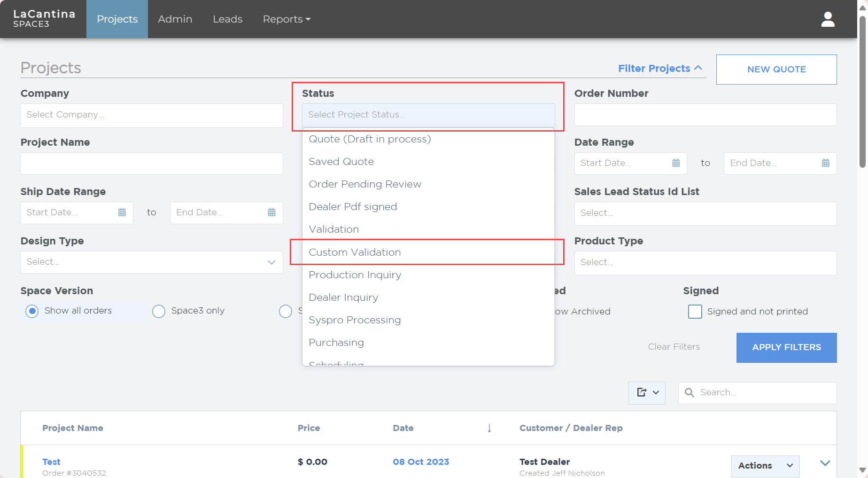
Task: Click the 08 Oct 2023 date link
Action: click(421, 462)
